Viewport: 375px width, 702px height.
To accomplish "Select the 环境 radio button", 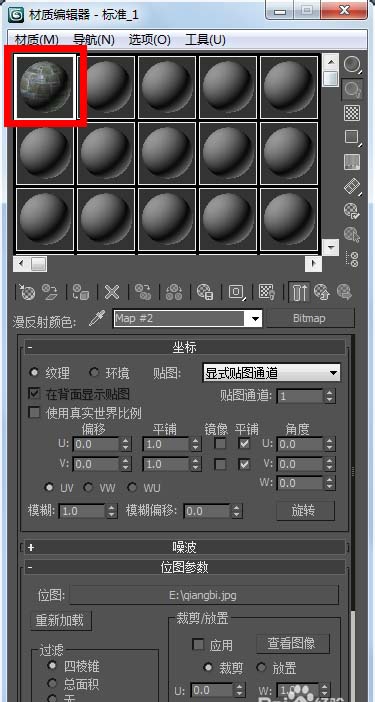I will click(94, 372).
